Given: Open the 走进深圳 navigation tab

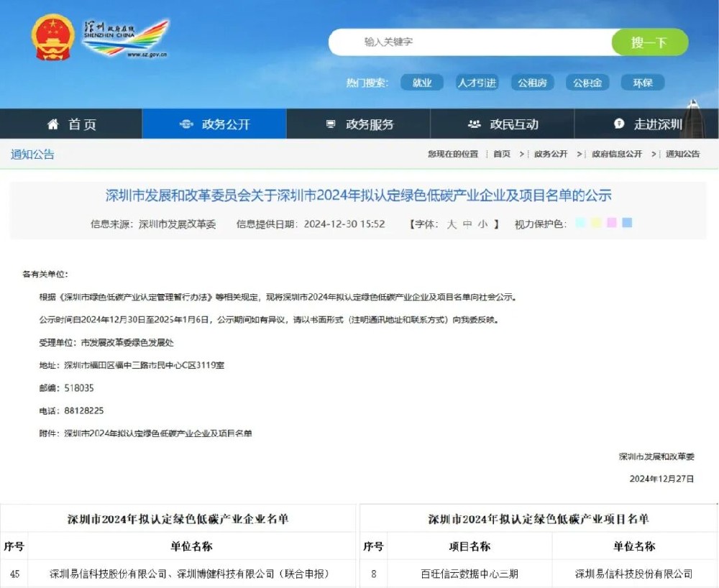Looking at the screenshot, I should pyautogui.click(x=657, y=124).
